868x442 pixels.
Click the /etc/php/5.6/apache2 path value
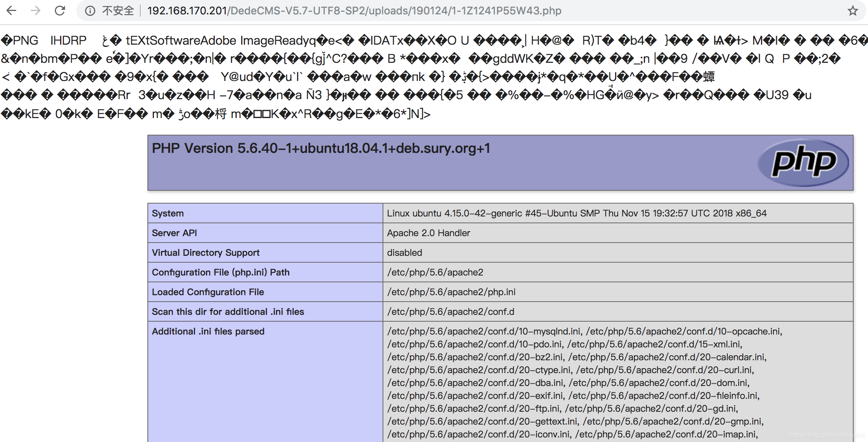[435, 272]
